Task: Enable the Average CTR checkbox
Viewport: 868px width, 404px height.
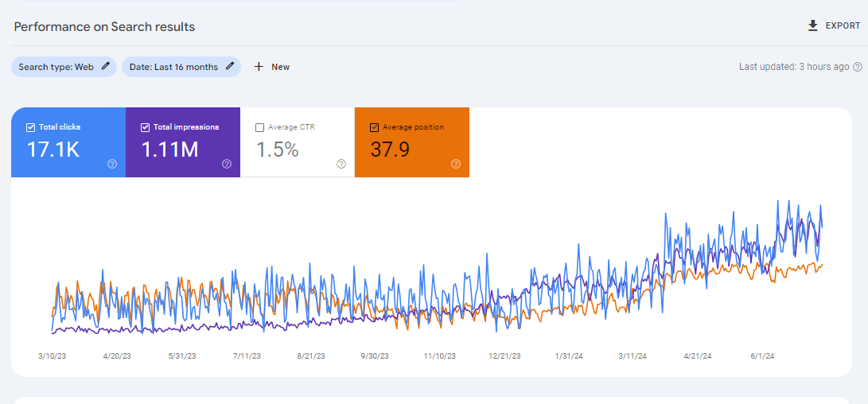Action: pos(259,127)
